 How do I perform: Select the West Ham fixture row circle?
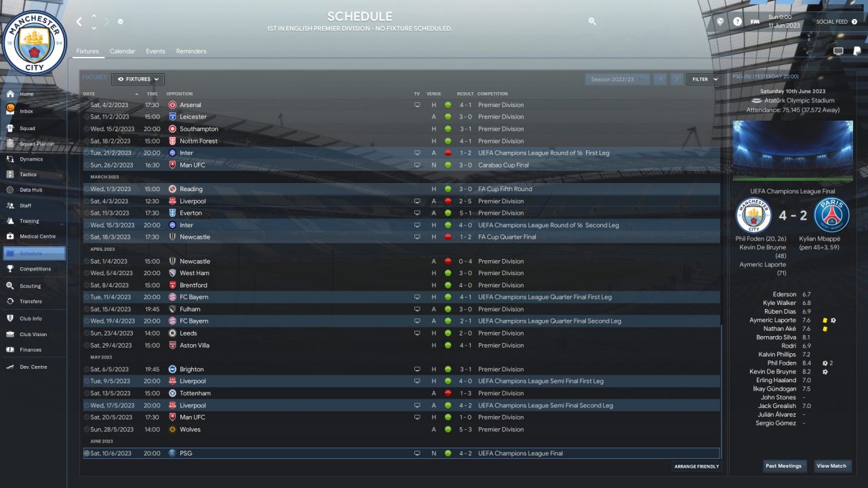(x=87, y=273)
